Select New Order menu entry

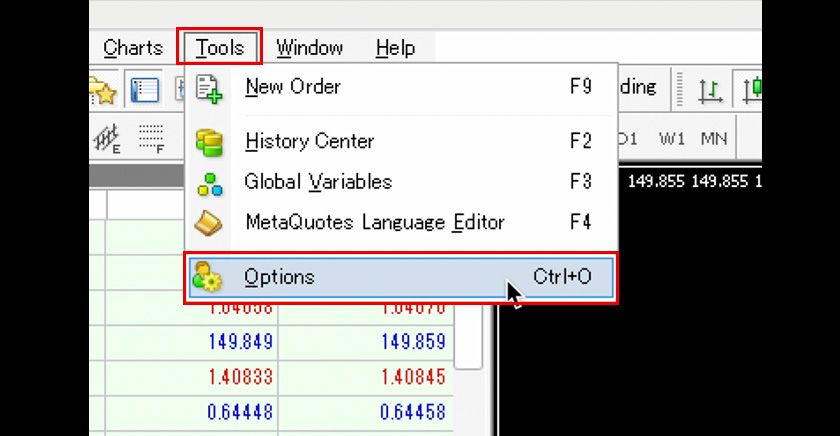click(401, 87)
